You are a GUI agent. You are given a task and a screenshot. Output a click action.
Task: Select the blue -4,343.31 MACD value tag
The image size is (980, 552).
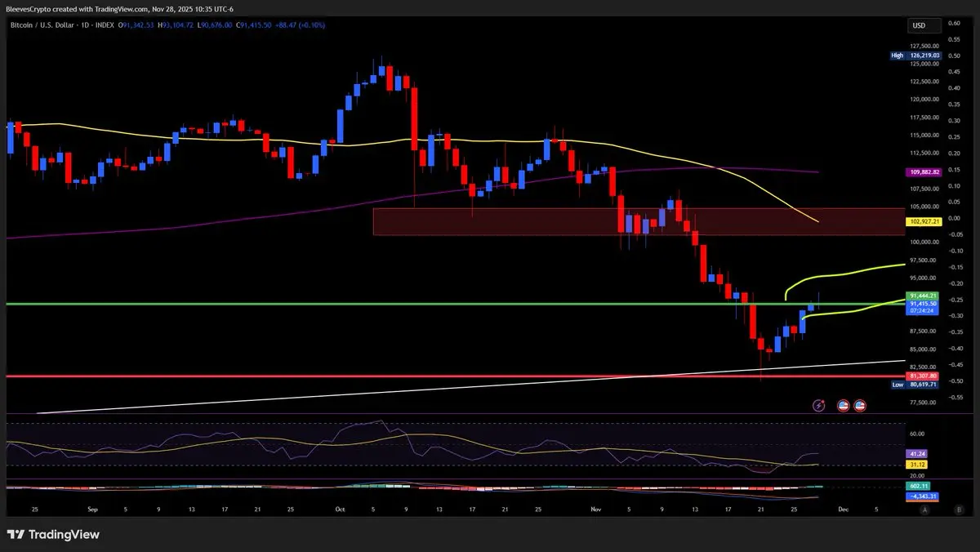coord(922,496)
